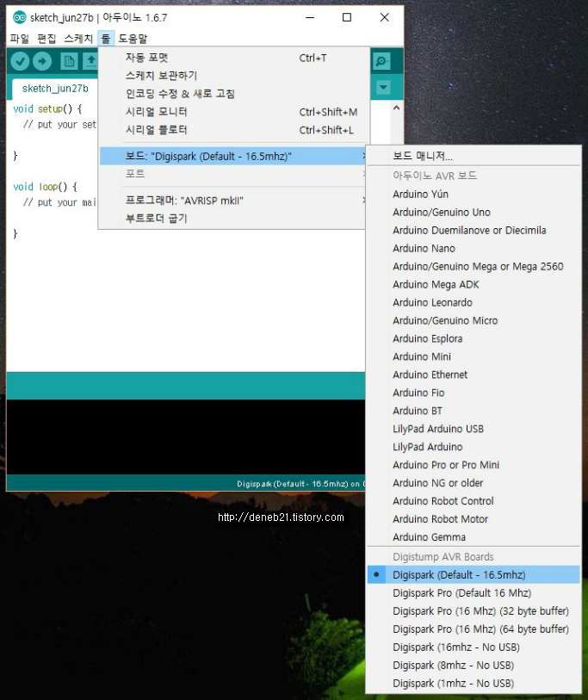Click the Arduino logo in title bar
The height and width of the screenshot is (700, 588).
click(19, 17)
